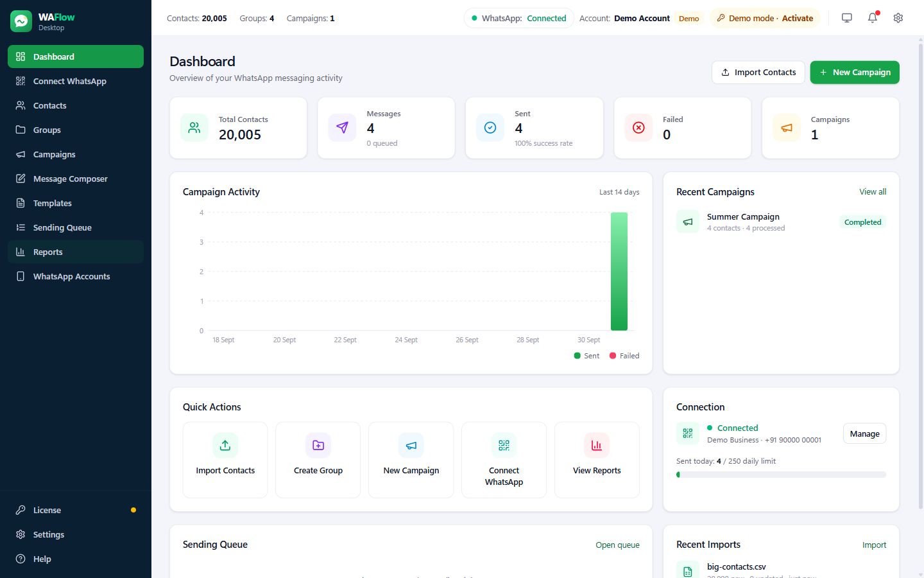
Task: Open the settings gear icon in header
Action: pos(898,18)
